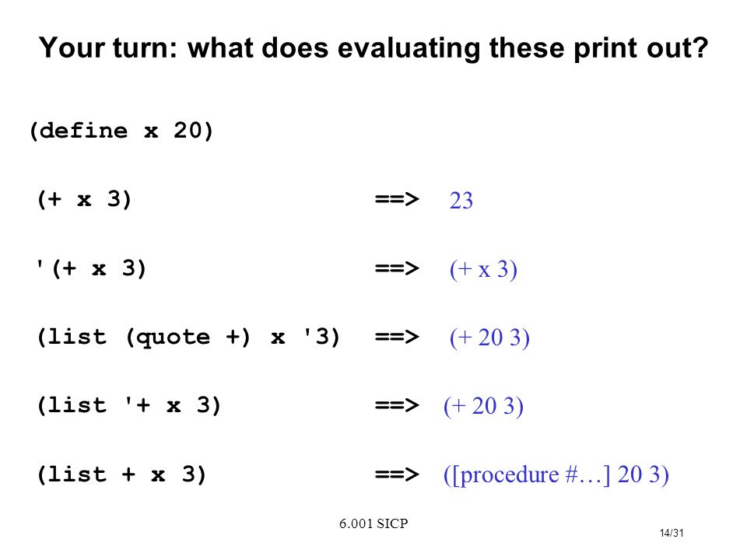Click the slide title text
The height and width of the screenshot is (560, 747).
pos(373,48)
